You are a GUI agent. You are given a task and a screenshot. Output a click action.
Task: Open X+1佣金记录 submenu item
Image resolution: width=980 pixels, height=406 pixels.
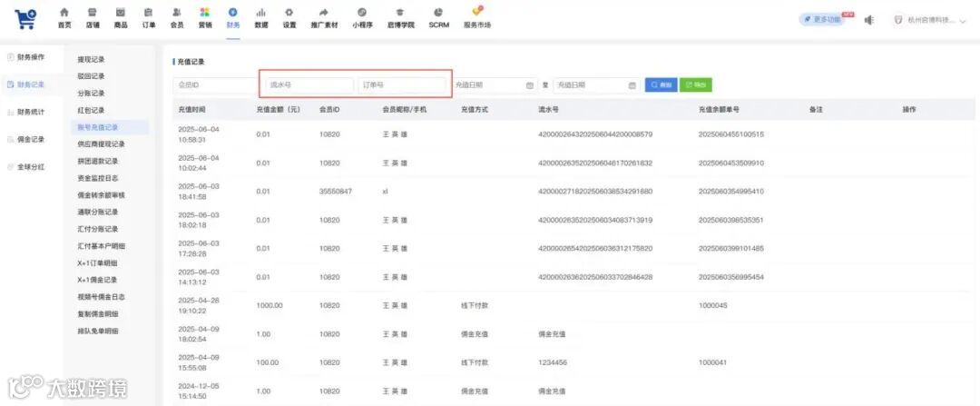point(97,280)
